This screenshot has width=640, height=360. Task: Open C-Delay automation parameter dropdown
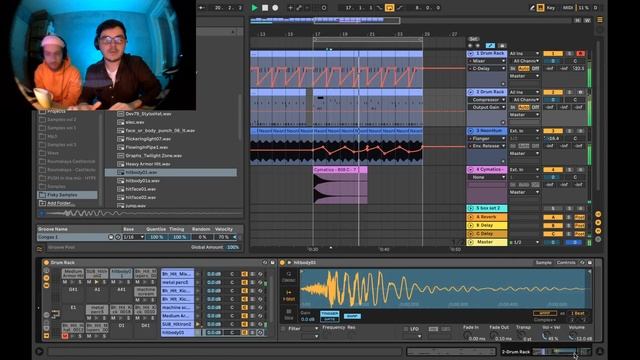pos(487,69)
